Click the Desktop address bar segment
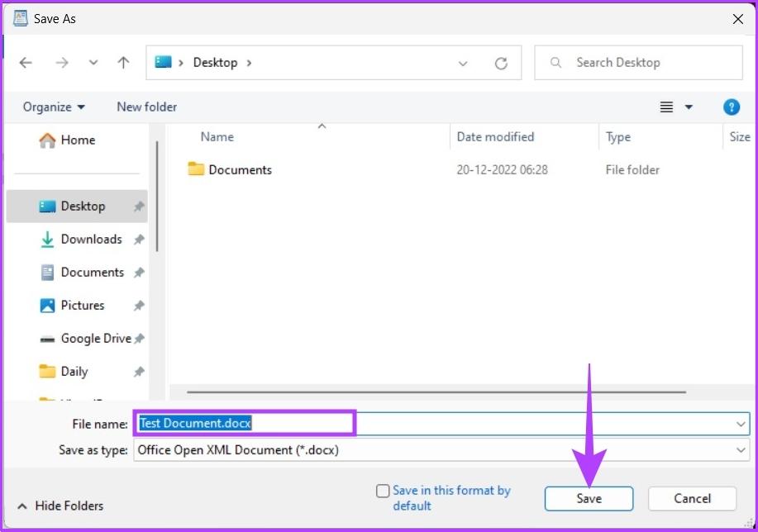Screen dimensions: 758x532 pyautogui.click(x=215, y=63)
